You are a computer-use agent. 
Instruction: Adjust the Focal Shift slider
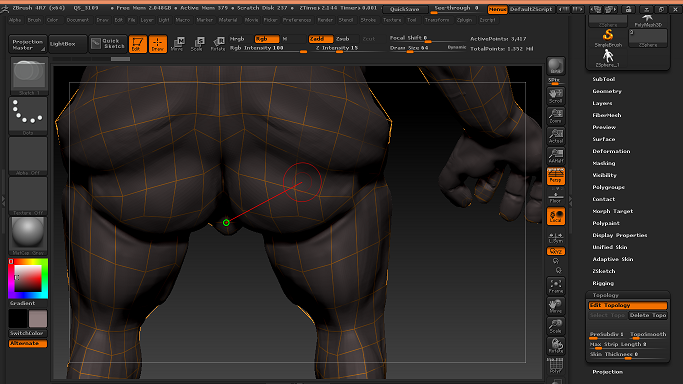click(x=427, y=39)
